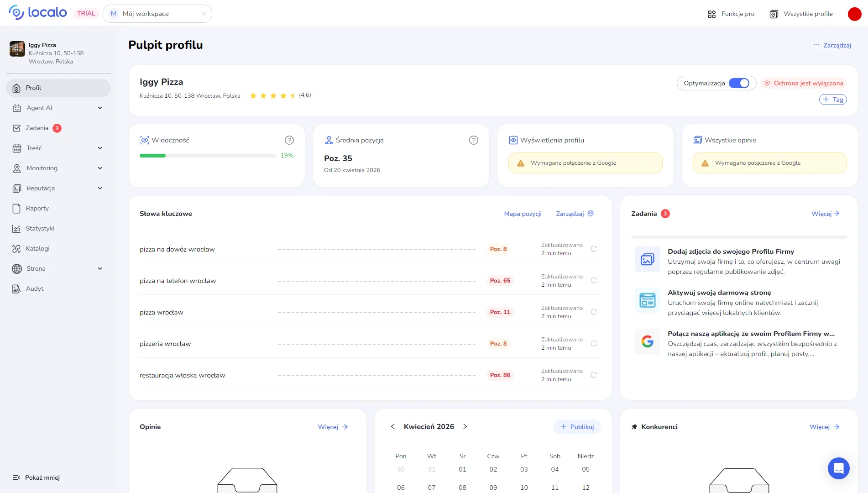Click the Google logo task icon
The image size is (868, 493).
pos(647,341)
